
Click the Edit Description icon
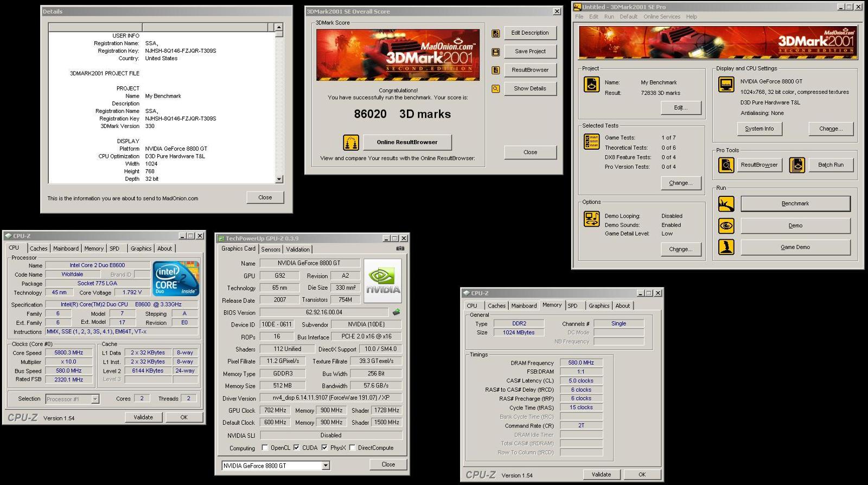[x=495, y=34]
